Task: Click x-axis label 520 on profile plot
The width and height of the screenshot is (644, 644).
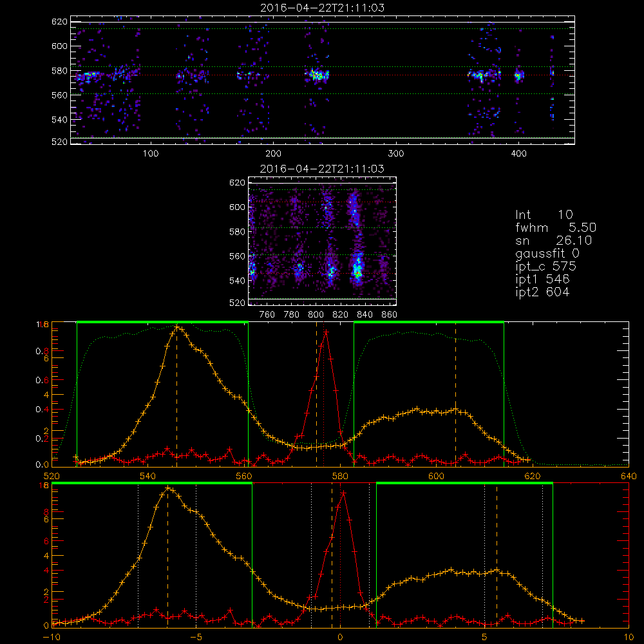Action: point(52,476)
